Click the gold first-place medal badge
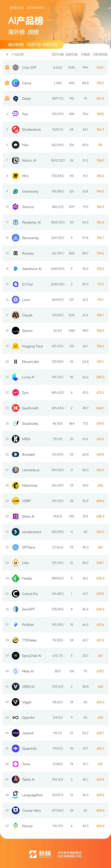This screenshot has width=111, height=868. tap(7, 67)
